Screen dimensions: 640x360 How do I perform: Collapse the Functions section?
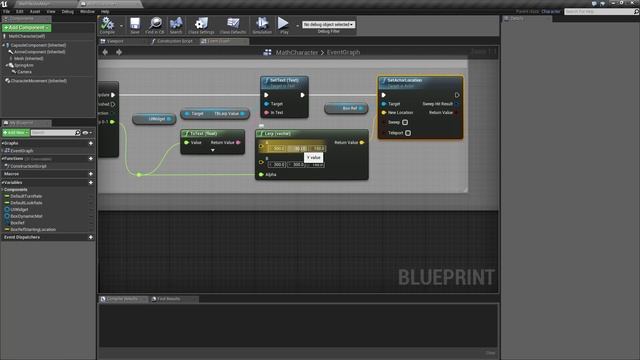point(2,158)
